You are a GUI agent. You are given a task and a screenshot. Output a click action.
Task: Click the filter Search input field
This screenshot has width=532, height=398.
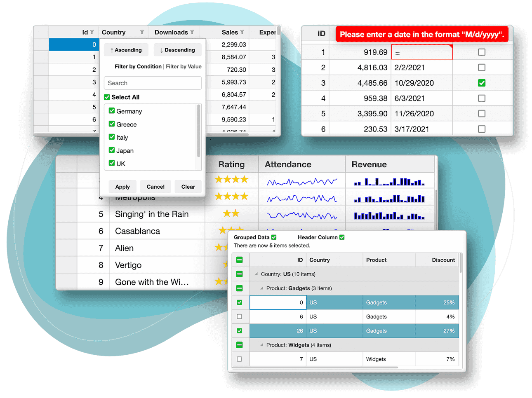pyautogui.click(x=153, y=83)
